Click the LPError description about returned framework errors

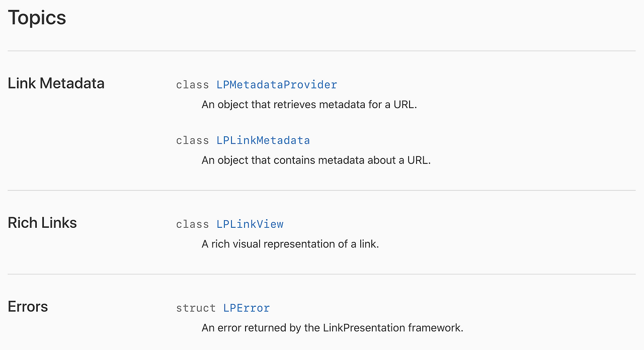tap(333, 328)
